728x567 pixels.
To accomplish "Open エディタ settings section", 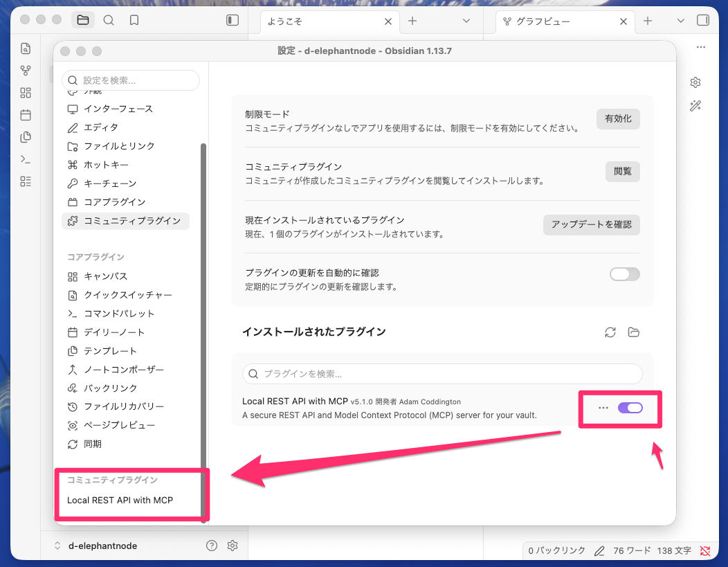I will pyautogui.click(x=125, y=127).
